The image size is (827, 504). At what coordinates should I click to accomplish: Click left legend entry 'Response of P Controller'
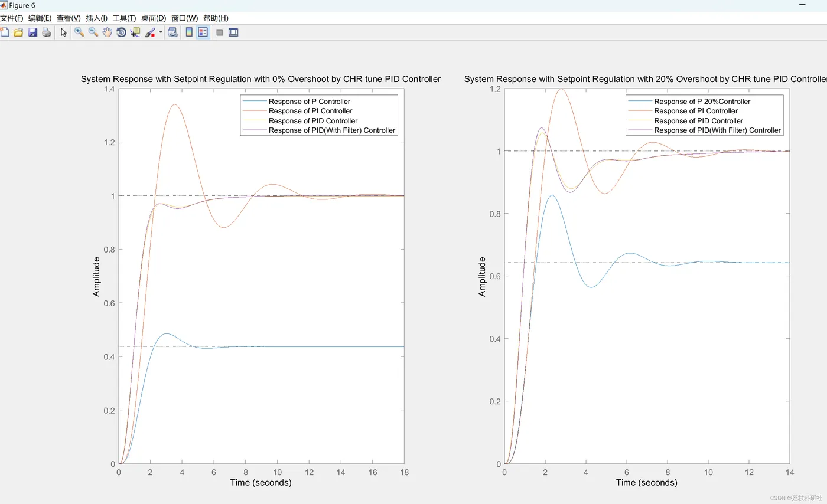coord(310,102)
